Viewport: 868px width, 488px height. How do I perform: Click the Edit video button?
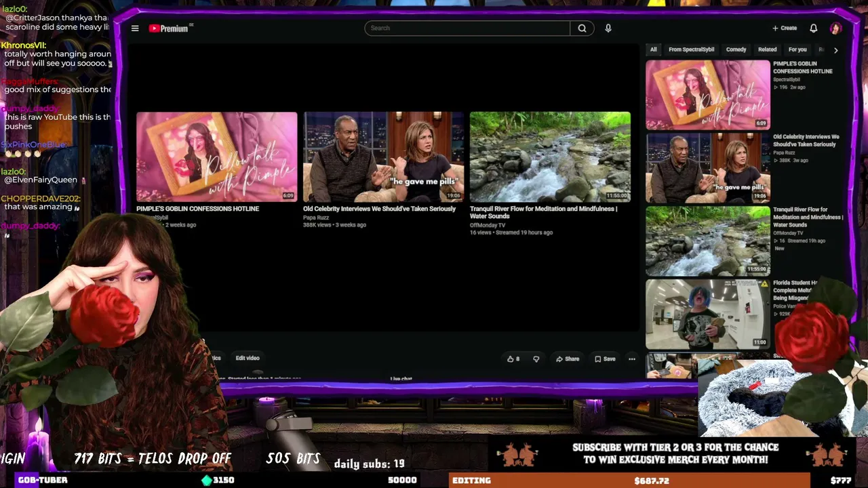pyautogui.click(x=248, y=358)
